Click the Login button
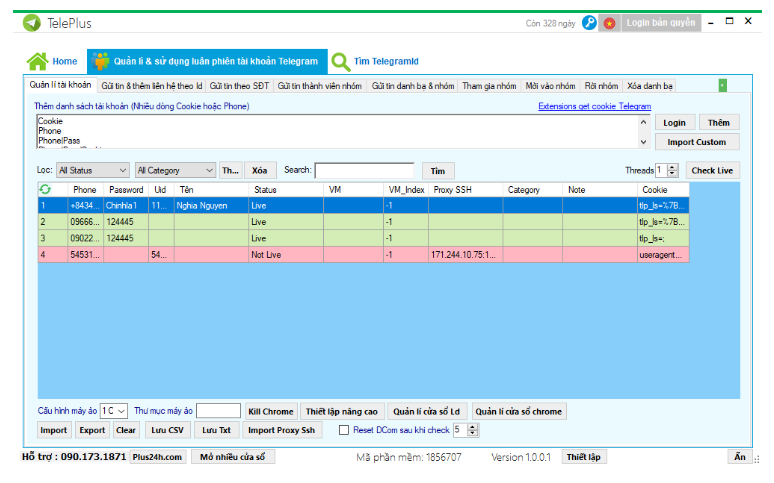 (x=674, y=122)
